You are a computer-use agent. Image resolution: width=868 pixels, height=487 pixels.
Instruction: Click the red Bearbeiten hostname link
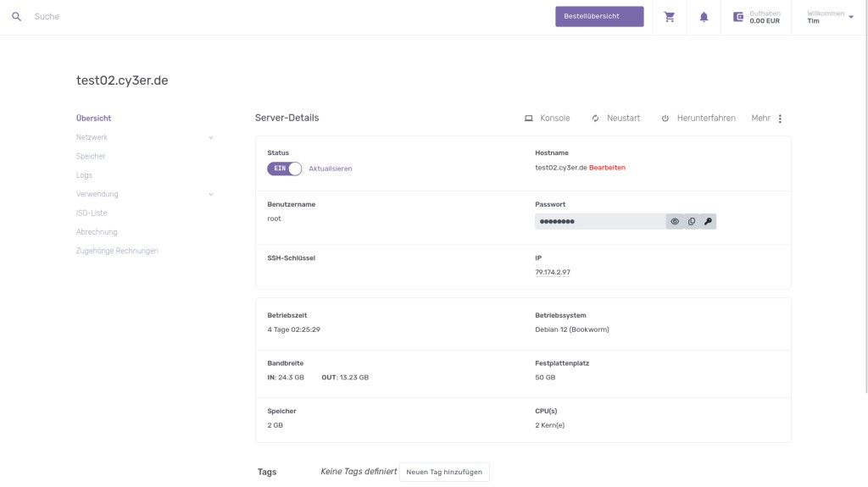coord(607,168)
